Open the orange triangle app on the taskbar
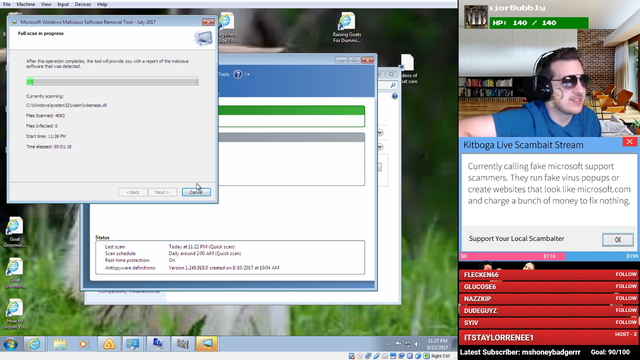 [x=109, y=344]
